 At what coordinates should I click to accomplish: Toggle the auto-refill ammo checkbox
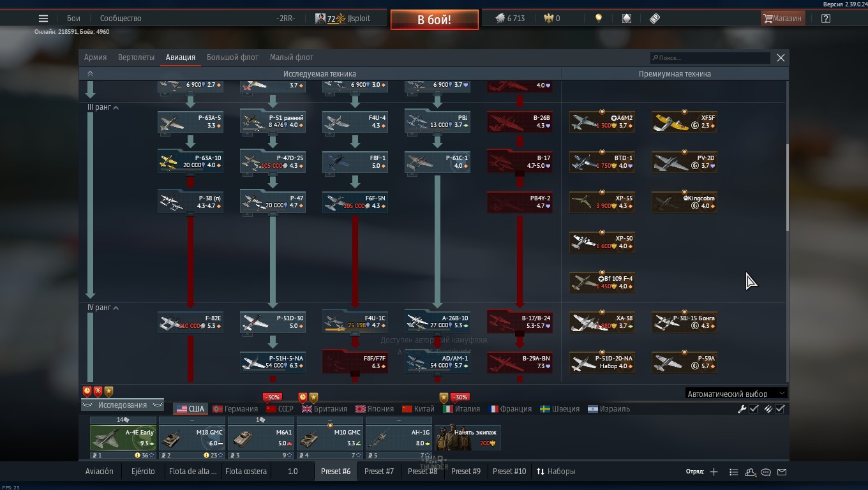click(x=780, y=409)
